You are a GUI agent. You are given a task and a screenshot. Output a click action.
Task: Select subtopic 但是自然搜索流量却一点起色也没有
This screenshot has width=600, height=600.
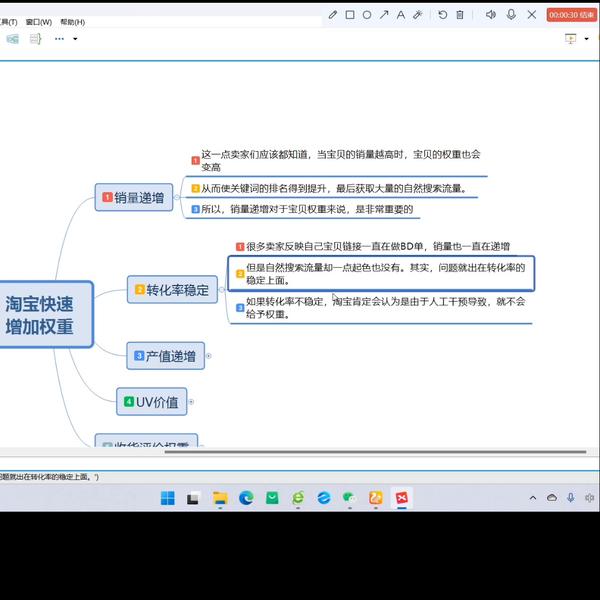(x=381, y=274)
